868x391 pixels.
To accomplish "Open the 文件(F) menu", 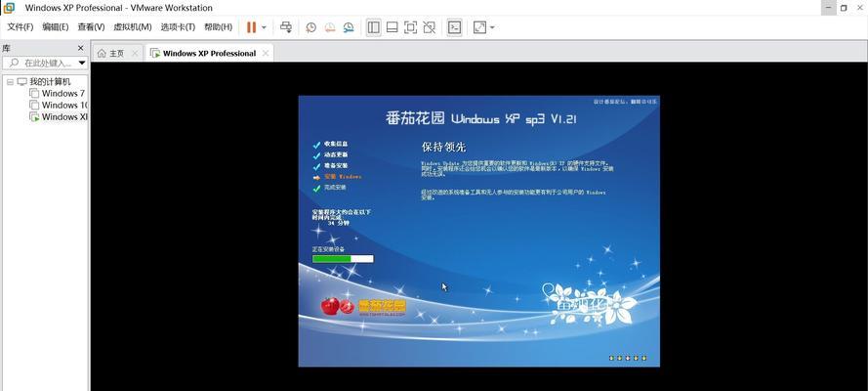I will [20, 27].
